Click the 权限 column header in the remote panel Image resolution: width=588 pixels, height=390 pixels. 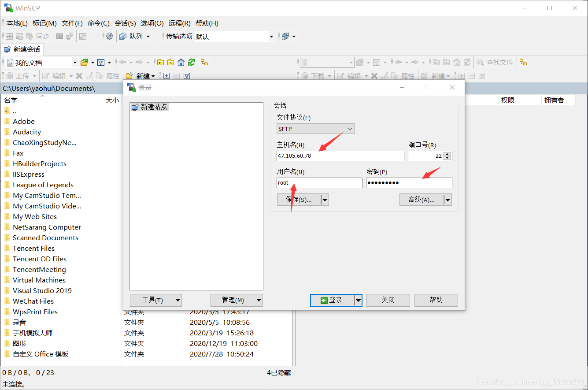(x=520, y=100)
